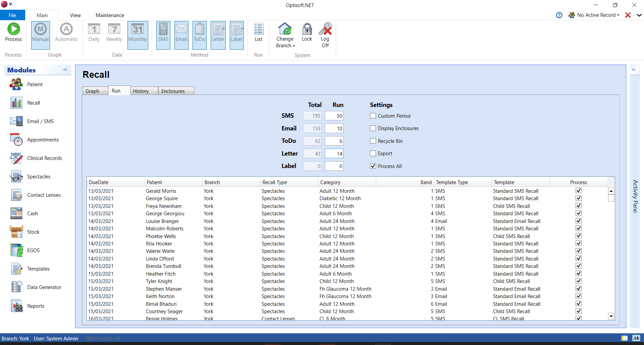This screenshot has width=644, height=345.
Task: Expand the Activity Pane
Action: pos(634,70)
